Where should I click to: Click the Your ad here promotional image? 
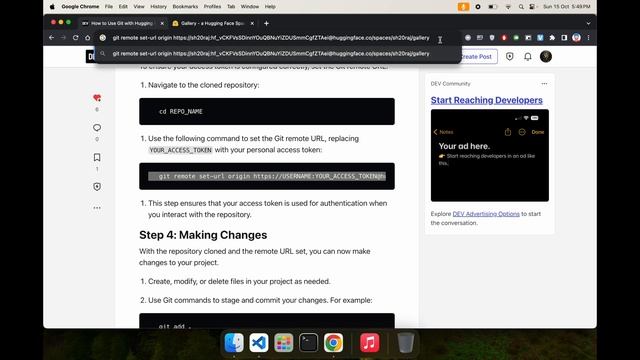click(x=490, y=156)
